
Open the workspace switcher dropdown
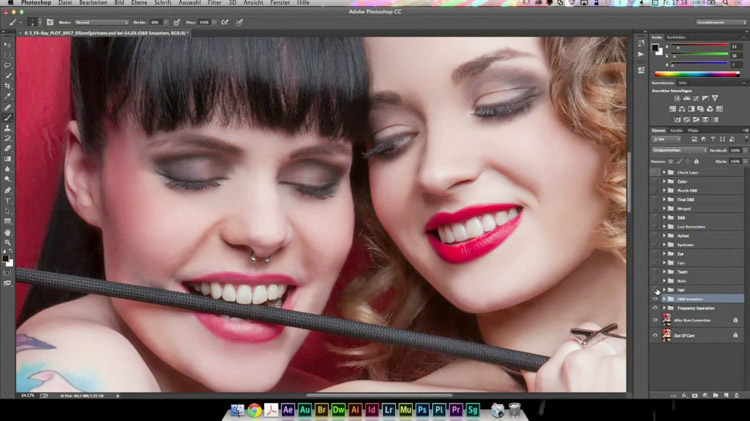(720, 22)
